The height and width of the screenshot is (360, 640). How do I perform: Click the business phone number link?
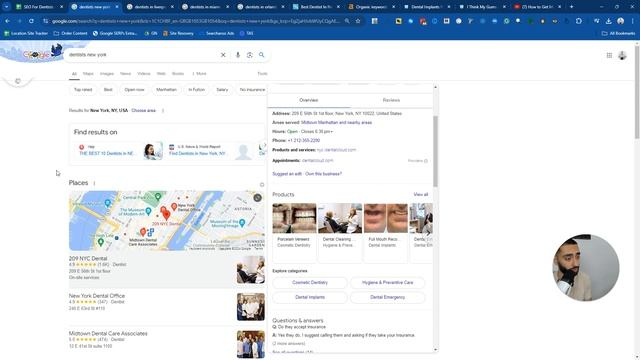304,140
